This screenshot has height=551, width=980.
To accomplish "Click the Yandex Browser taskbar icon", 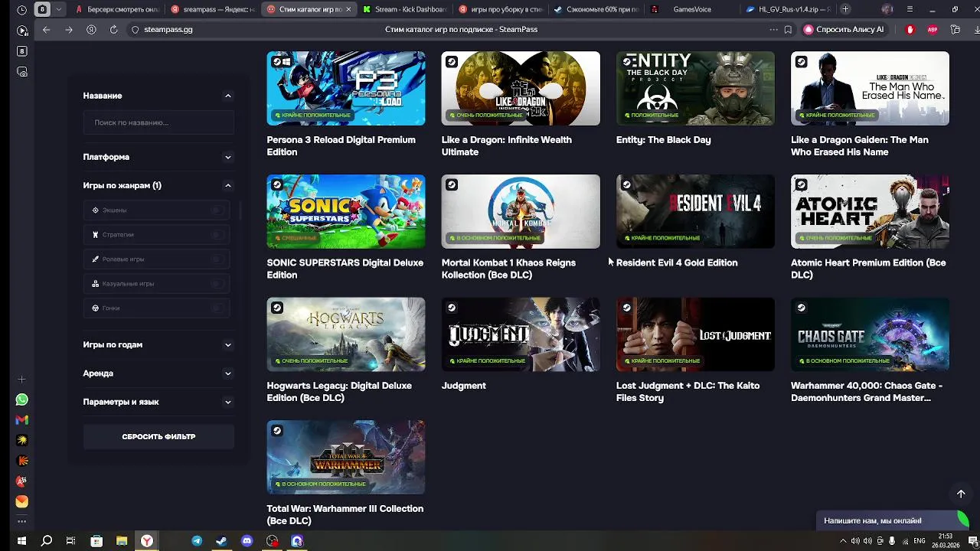I will pyautogui.click(x=146, y=541).
